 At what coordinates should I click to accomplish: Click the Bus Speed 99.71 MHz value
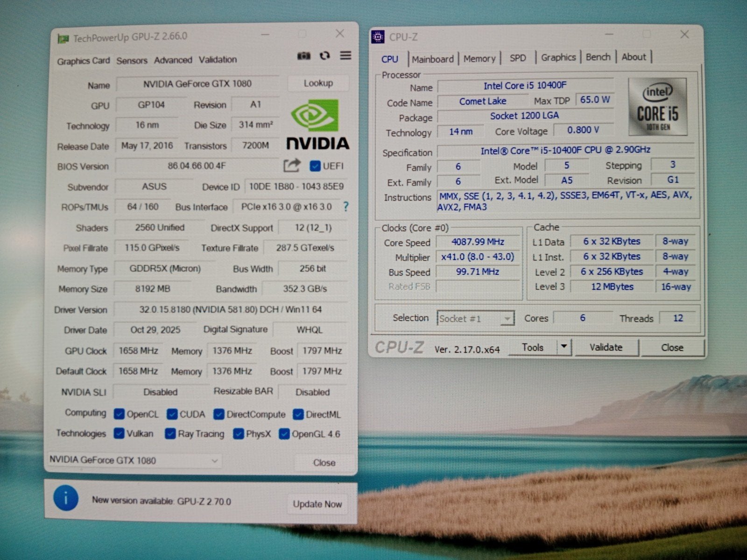click(x=478, y=272)
